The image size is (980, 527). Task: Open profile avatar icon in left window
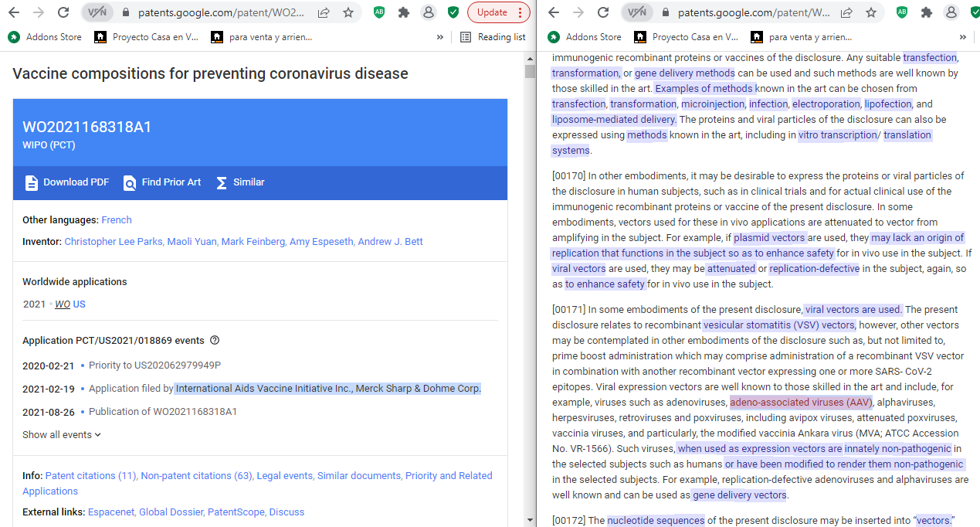[x=428, y=12]
